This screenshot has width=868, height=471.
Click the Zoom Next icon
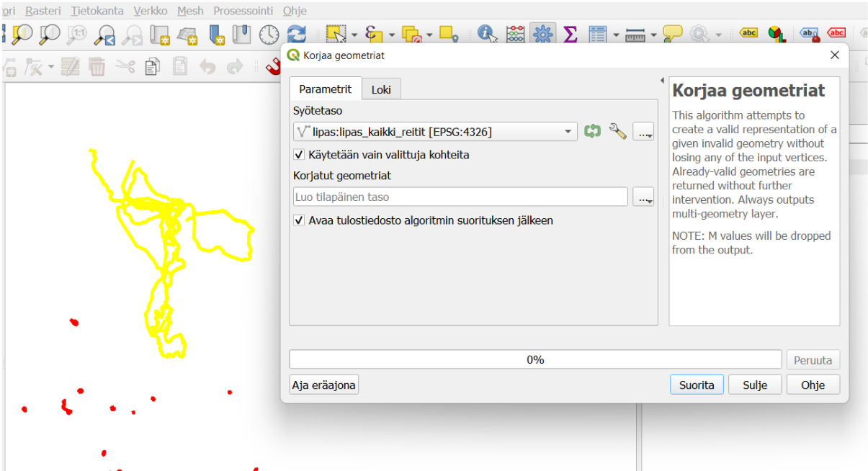click(133, 34)
